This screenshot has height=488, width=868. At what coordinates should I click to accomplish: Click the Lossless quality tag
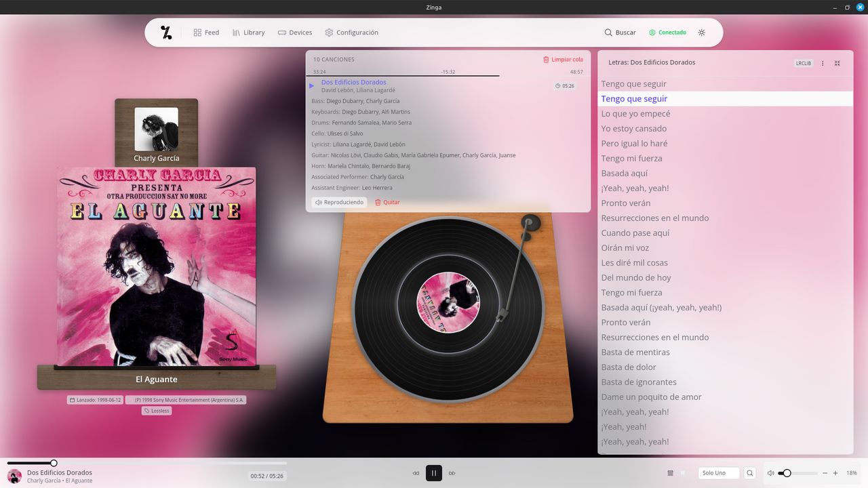pyautogui.click(x=157, y=411)
